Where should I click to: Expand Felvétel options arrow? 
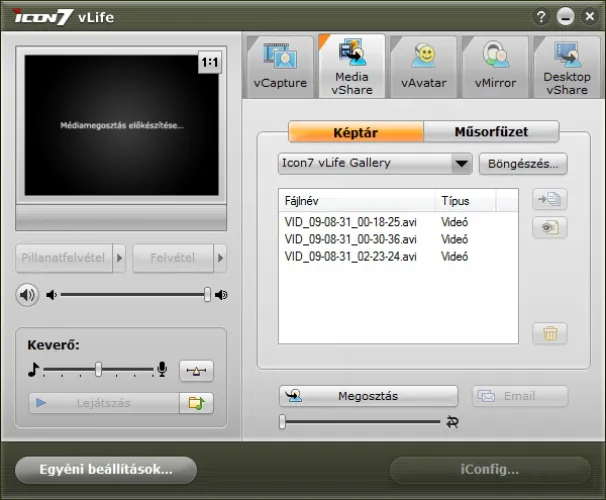tap(220, 258)
